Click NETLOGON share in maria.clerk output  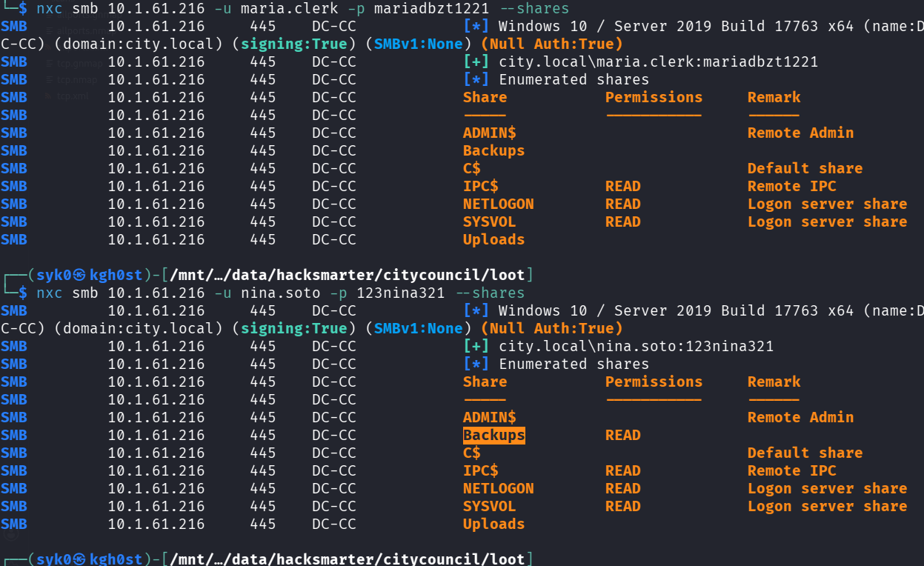pos(499,204)
